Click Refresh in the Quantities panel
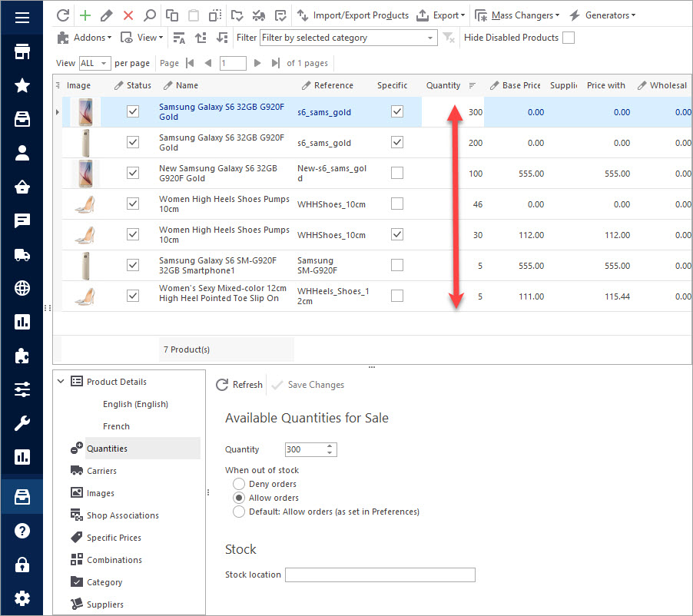The width and height of the screenshot is (693, 616). click(x=239, y=385)
